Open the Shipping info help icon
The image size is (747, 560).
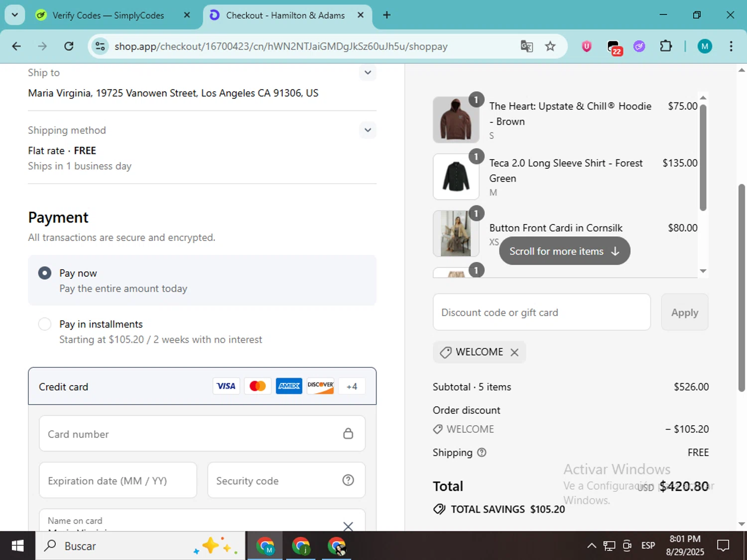click(x=482, y=452)
